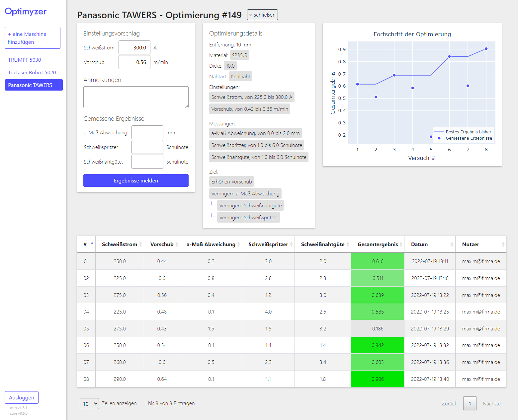
Task: Click Schweißstrom value 290.0 in row 08
Action: 120,379
